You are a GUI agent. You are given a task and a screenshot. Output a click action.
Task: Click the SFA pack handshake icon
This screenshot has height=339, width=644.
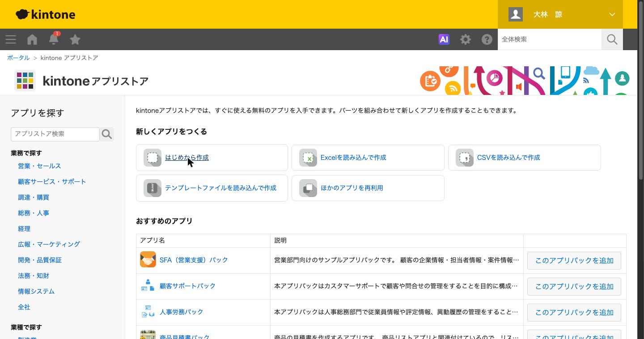click(x=148, y=260)
